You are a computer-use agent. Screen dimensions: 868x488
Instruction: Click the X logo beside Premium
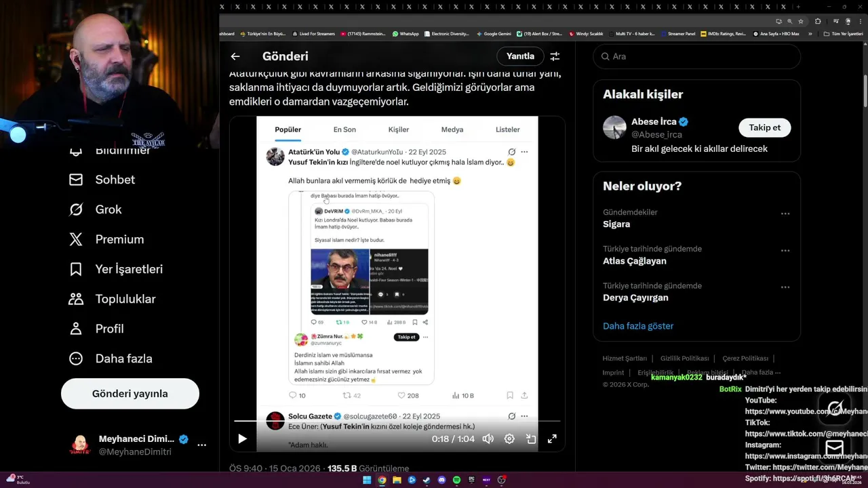[76, 239]
